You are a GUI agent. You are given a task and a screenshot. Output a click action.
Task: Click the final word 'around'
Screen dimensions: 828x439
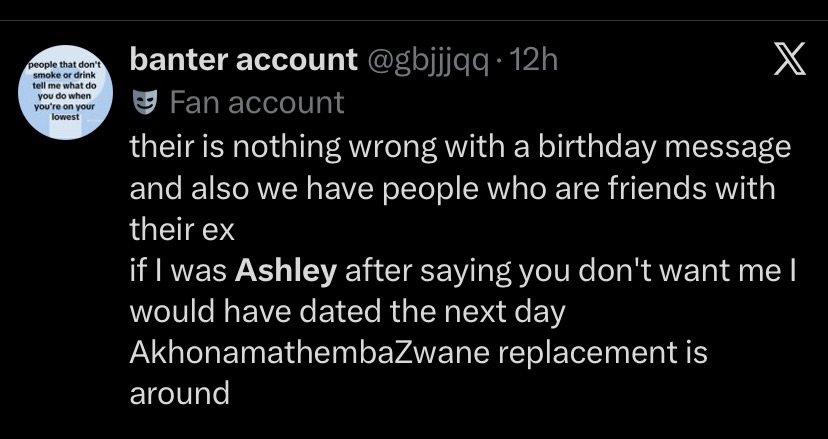[180, 393]
